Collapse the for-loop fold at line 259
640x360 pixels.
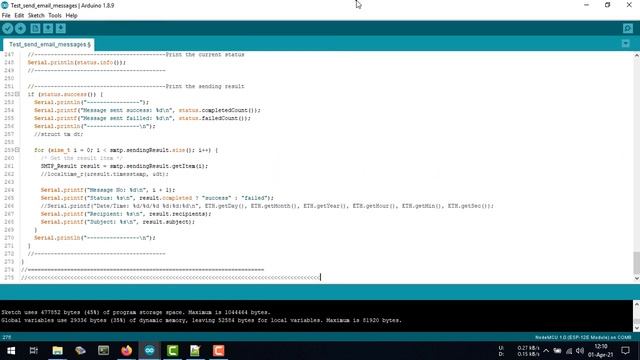coord(17,150)
